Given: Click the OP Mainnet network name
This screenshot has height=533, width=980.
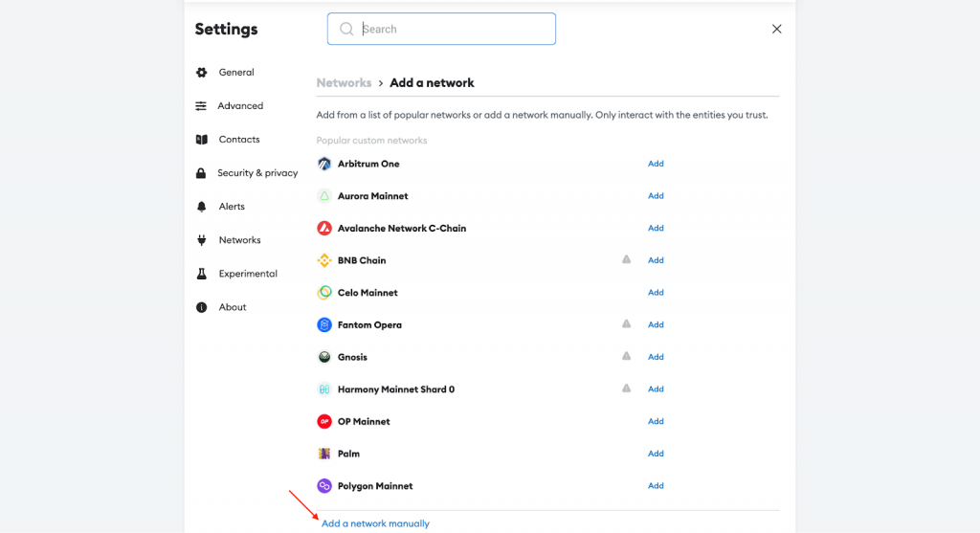Looking at the screenshot, I should [x=364, y=422].
